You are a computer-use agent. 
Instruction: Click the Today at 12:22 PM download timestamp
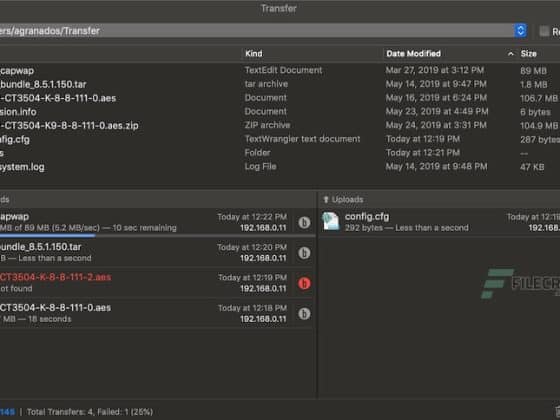click(252, 217)
